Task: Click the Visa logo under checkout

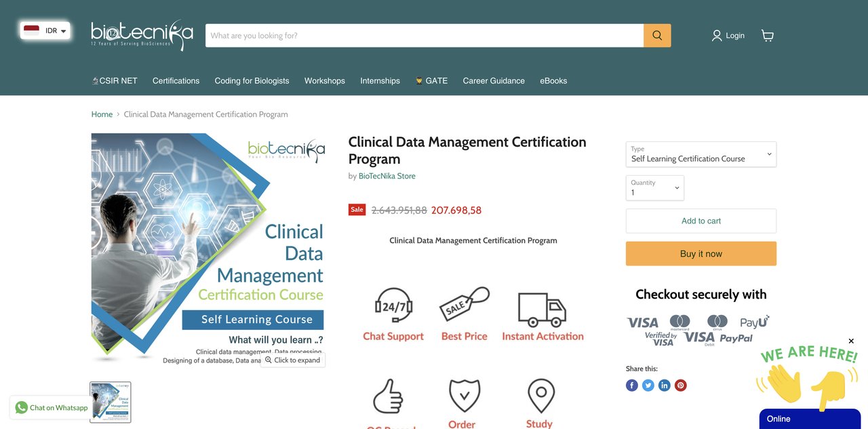Action: coord(642,322)
